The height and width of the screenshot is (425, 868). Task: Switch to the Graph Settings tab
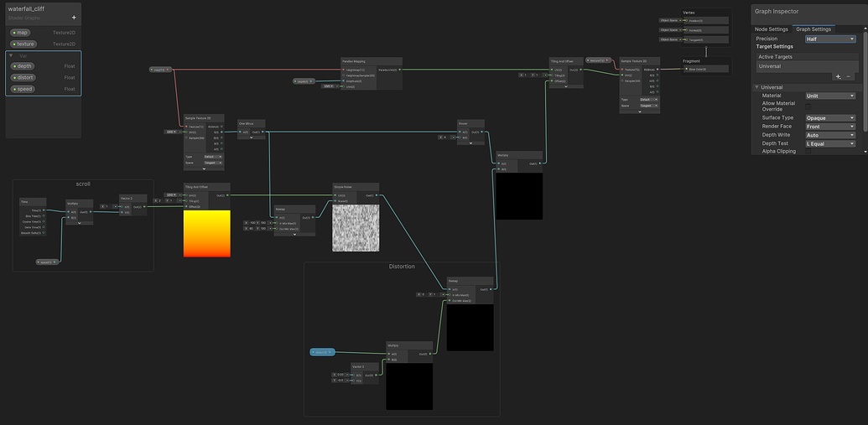813,29
